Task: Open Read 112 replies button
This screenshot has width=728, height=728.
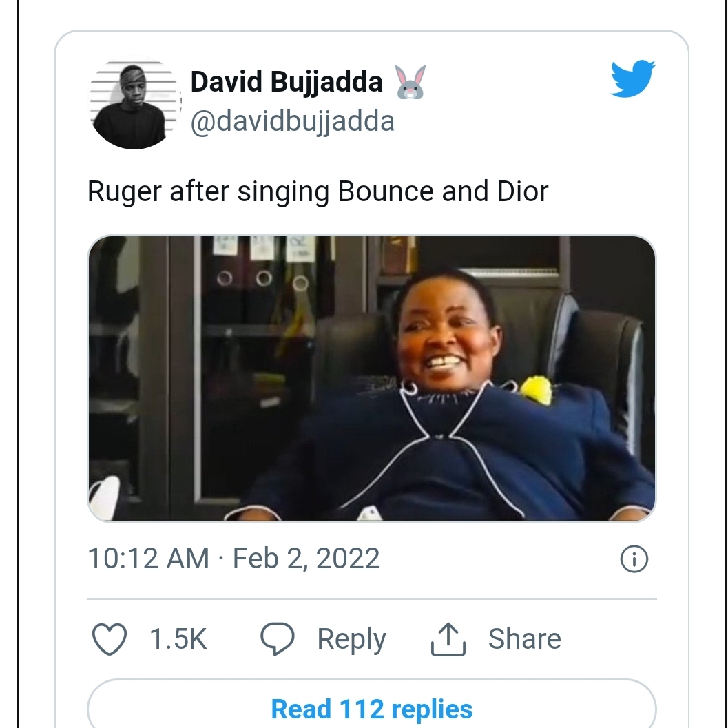Action: (371, 704)
